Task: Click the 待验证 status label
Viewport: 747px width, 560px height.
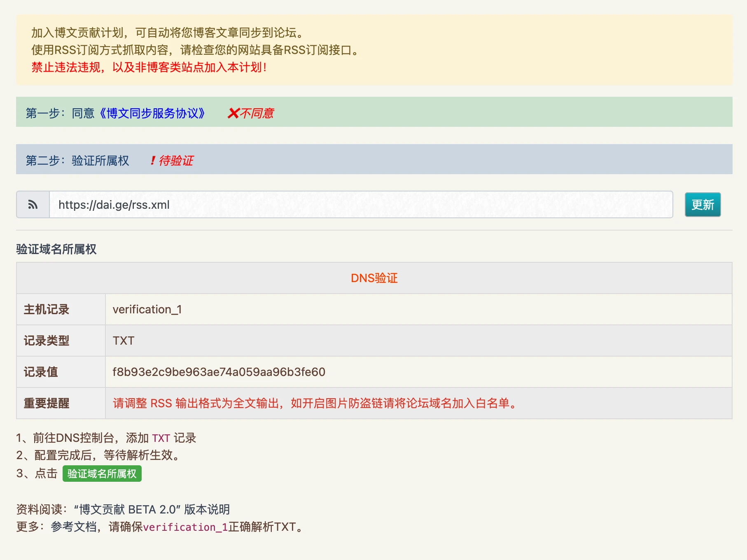Action: click(176, 161)
